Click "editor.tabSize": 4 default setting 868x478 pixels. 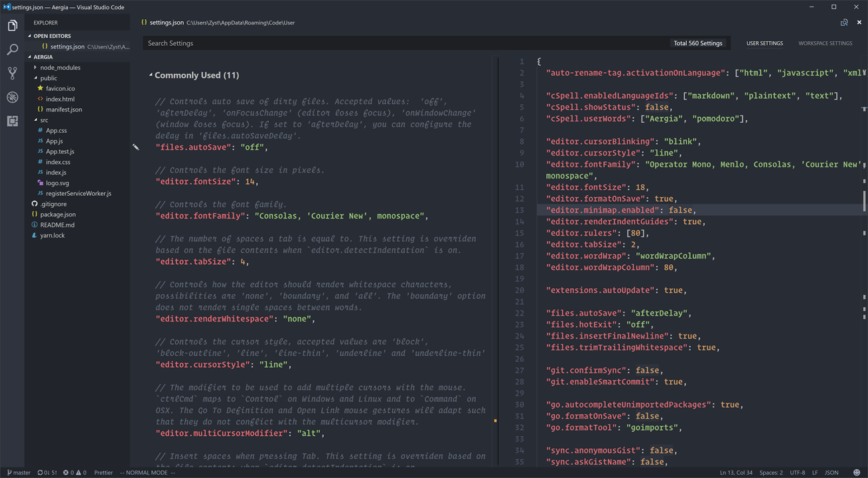pos(202,262)
